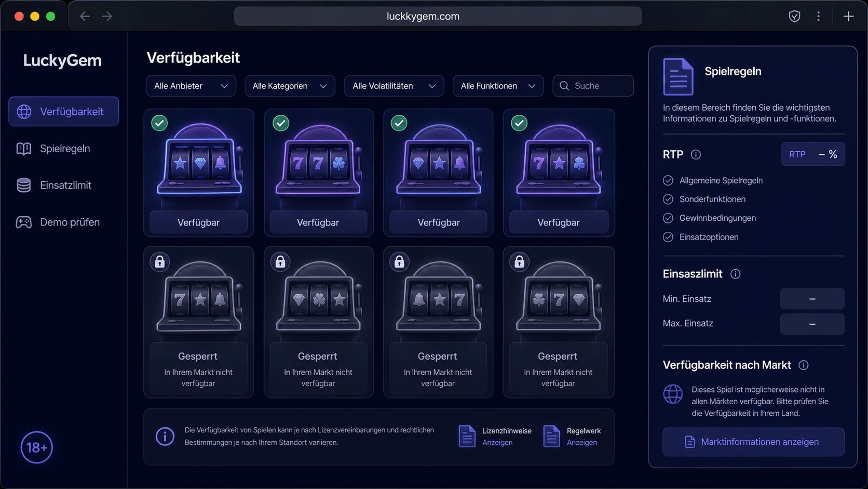Click lock icon on first Gesperrt slot card
868x489 pixels.
click(x=160, y=261)
